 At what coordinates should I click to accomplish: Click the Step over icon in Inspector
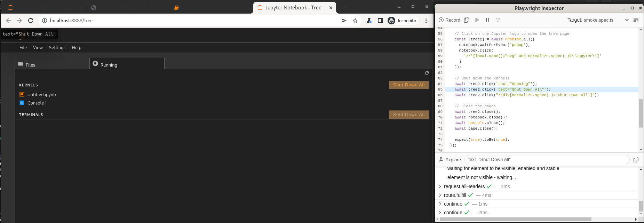tap(498, 20)
